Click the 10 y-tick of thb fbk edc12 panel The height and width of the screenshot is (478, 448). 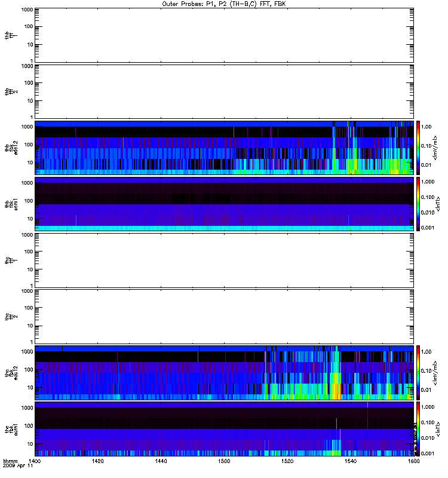(30, 163)
